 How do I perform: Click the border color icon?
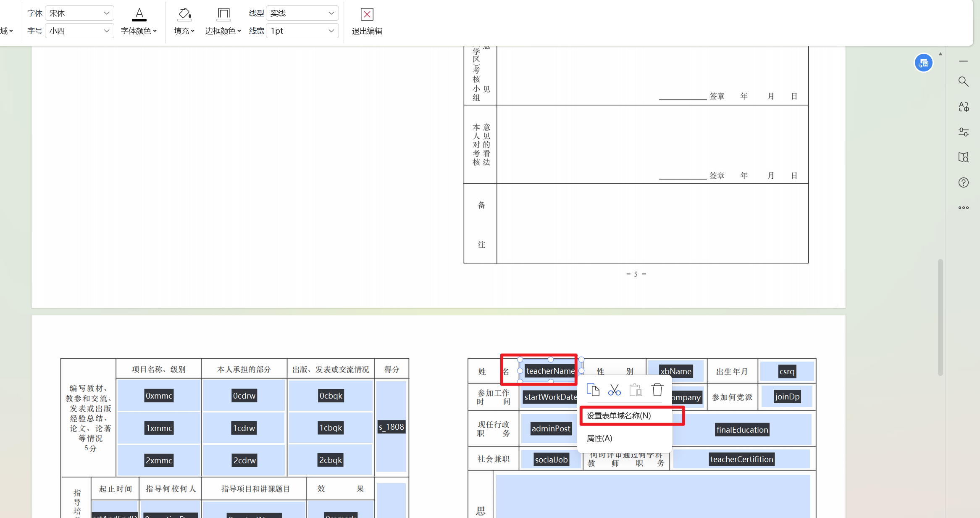coord(223,14)
